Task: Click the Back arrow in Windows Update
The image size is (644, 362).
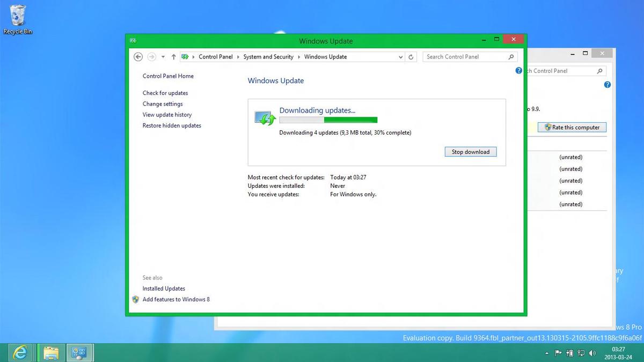Action: pos(138,57)
